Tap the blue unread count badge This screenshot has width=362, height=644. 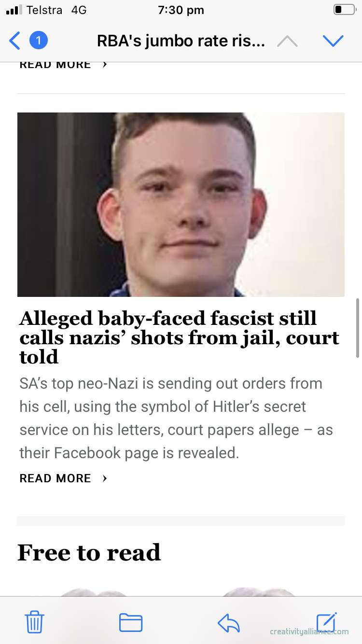pos(39,41)
